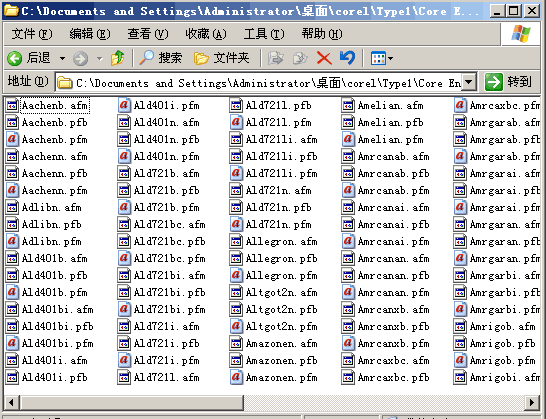Select file name Amelian.afm
The height and width of the screenshot is (419, 546).
pos(390,106)
